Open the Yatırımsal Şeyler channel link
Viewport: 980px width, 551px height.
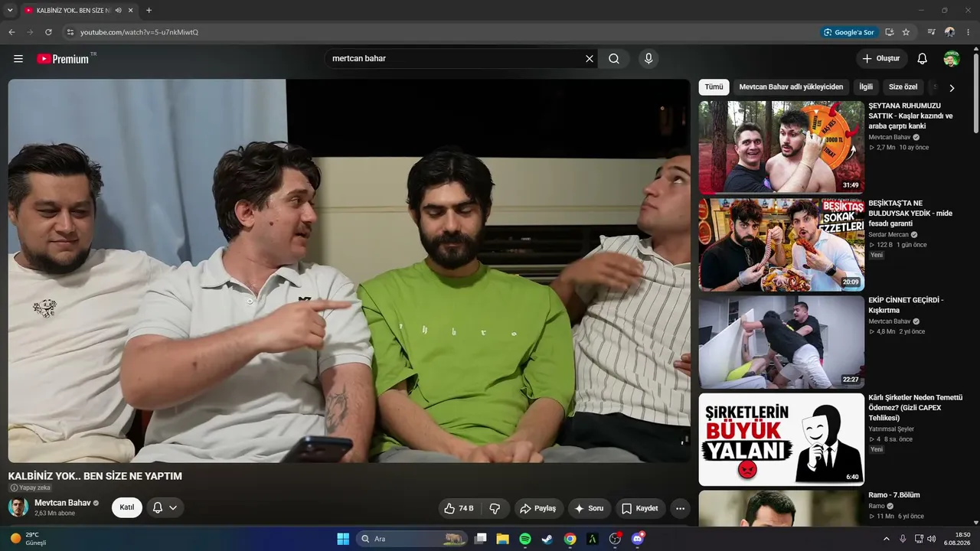click(x=891, y=429)
